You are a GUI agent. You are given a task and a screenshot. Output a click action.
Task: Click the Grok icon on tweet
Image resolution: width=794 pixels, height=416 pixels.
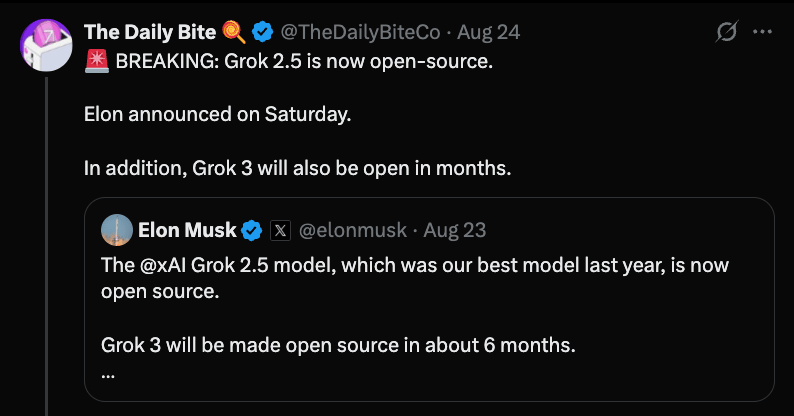727,32
